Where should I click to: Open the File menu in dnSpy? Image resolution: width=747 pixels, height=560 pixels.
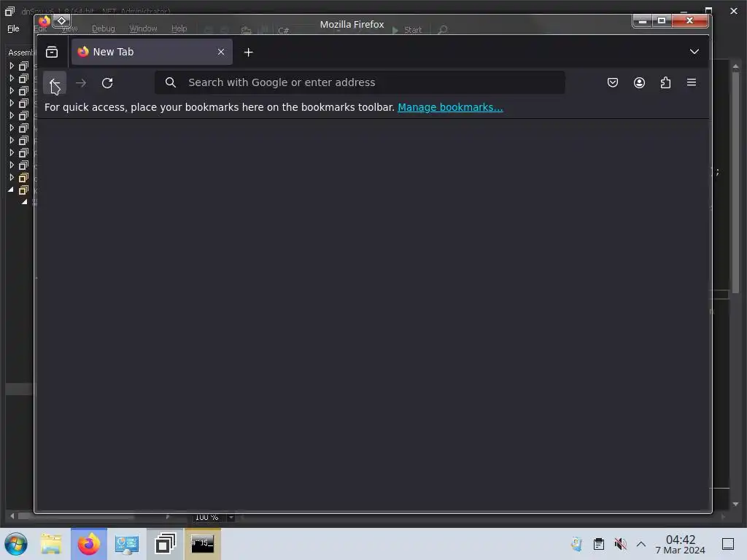(x=13, y=28)
